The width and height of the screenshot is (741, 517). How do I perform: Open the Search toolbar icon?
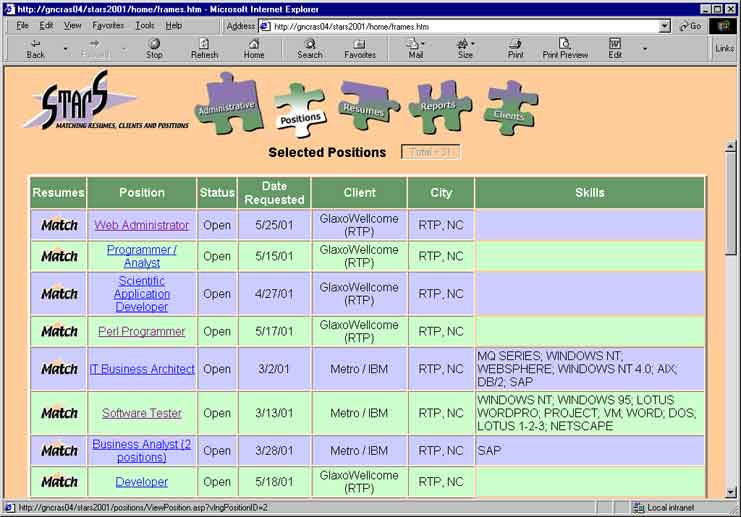310,49
